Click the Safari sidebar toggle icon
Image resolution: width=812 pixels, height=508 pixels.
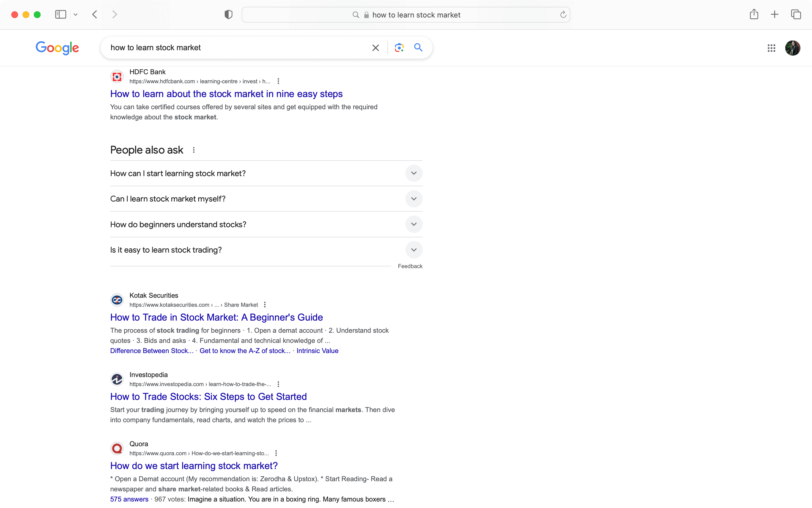[60, 14]
